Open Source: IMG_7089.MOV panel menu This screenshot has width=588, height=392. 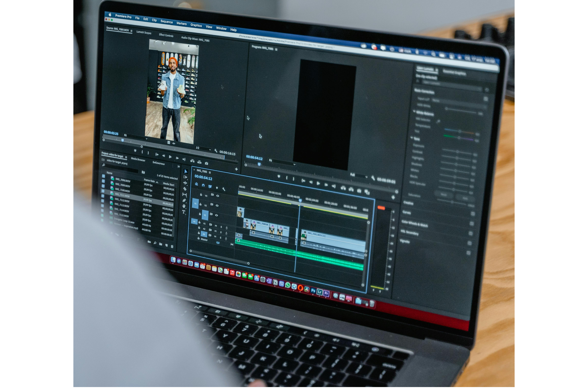click(x=131, y=31)
